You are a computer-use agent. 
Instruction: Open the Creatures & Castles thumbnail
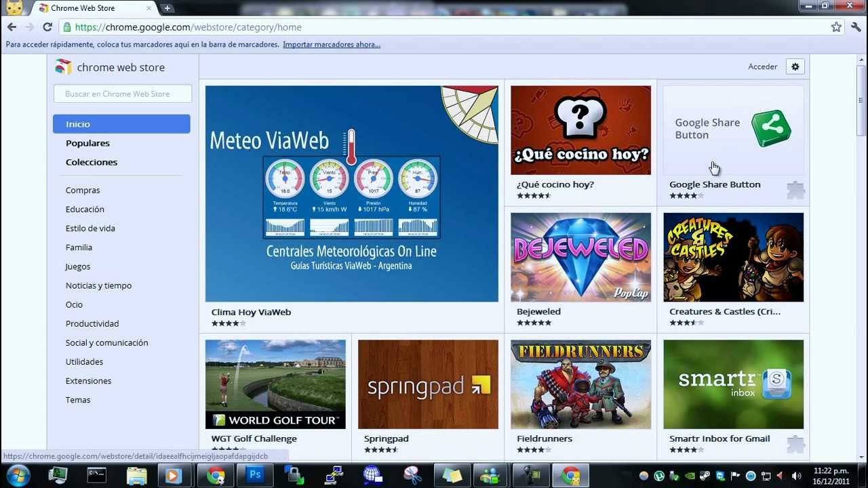click(734, 257)
